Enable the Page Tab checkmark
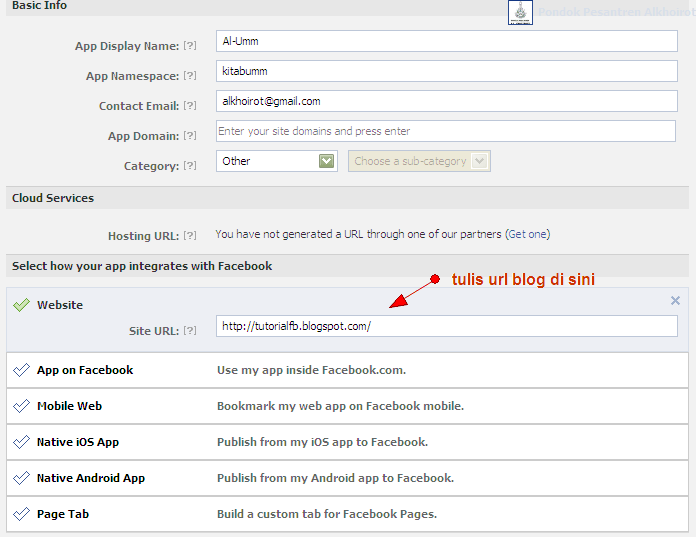The height and width of the screenshot is (537, 696). tap(21, 514)
